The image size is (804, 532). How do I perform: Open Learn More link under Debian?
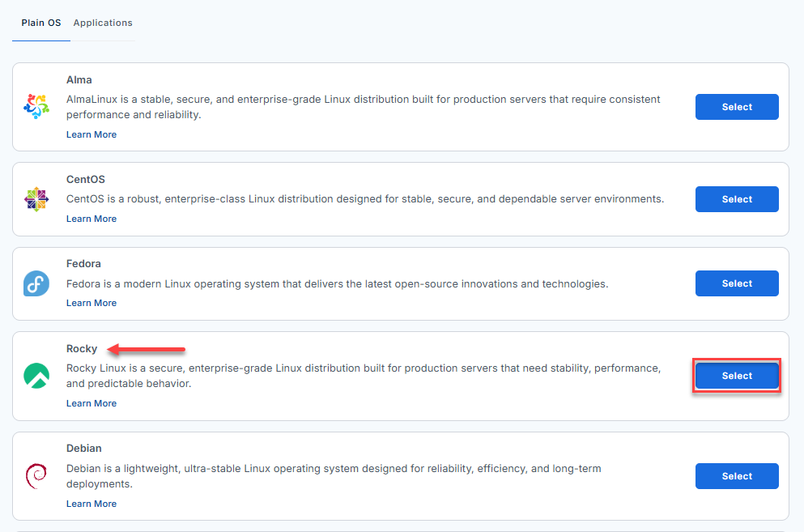pyautogui.click(x=91, y=504)
